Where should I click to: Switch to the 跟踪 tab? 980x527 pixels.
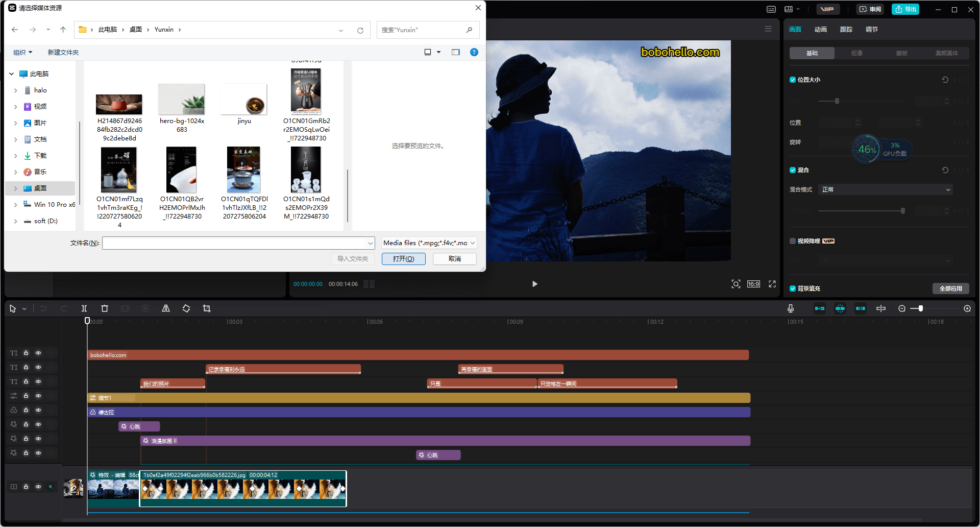coord(846,30)
